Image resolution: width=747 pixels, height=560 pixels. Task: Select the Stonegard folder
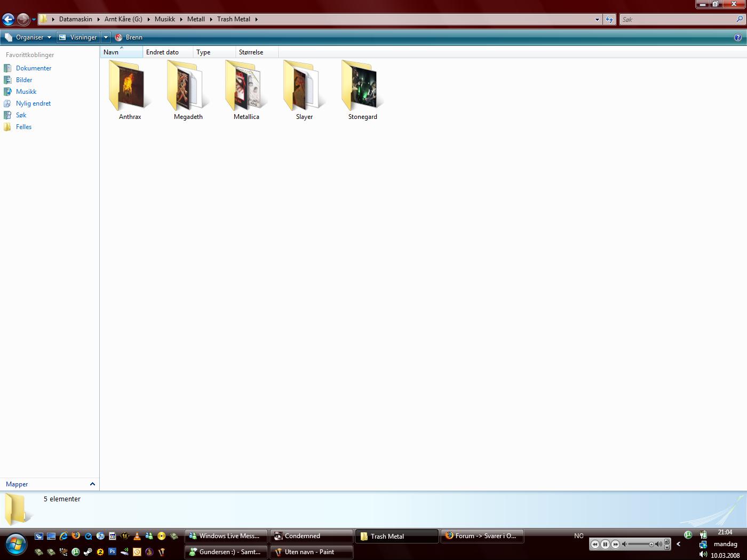pos(362,90)
